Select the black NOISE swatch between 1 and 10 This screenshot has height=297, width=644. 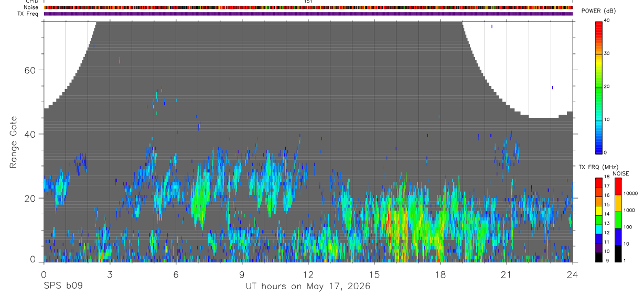point(618,252)
